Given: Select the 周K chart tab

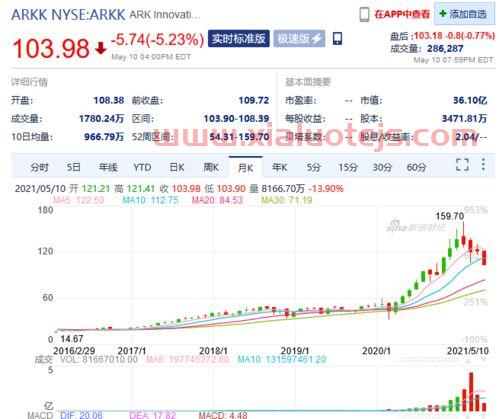Looking at the screenshot, I should [x=211, y=167].
